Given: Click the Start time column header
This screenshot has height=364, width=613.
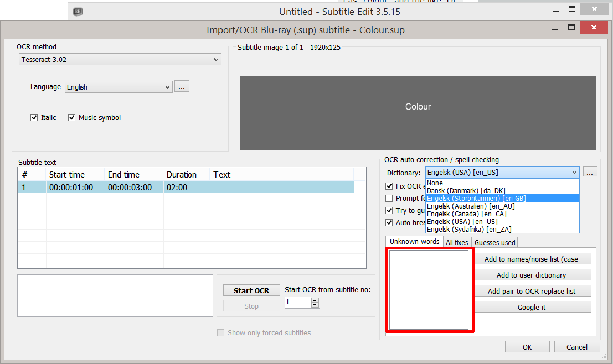Looking at the screenshot, I should [x=75, y=175].
